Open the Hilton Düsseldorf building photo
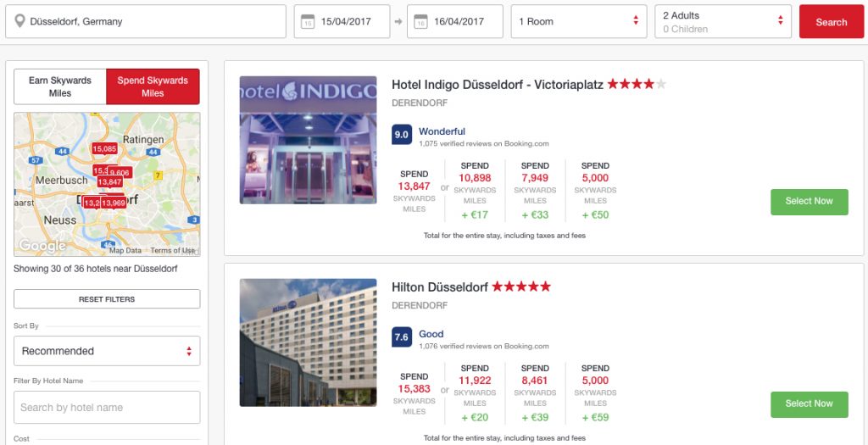This screenshot has width=868, height=445. tap(308, 342)
